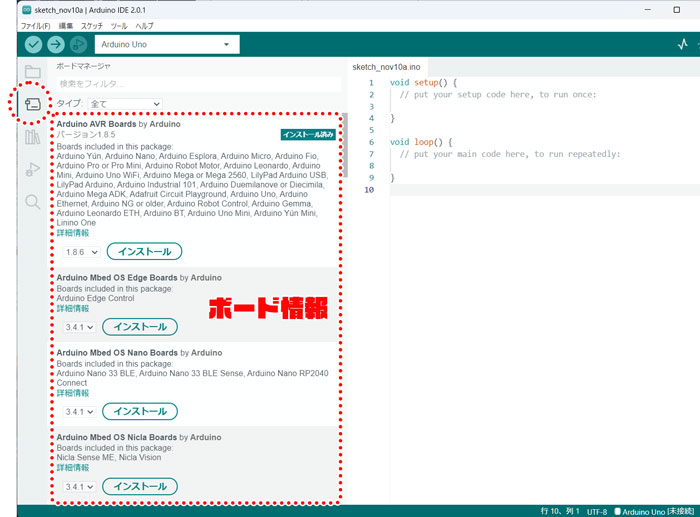
Task: Click インストール for Arduino AVR Boards
Action: coord(145,251)
